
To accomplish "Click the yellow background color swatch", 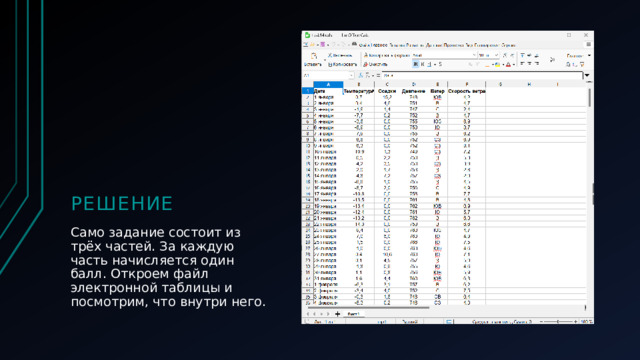I will tap(497, 64).
